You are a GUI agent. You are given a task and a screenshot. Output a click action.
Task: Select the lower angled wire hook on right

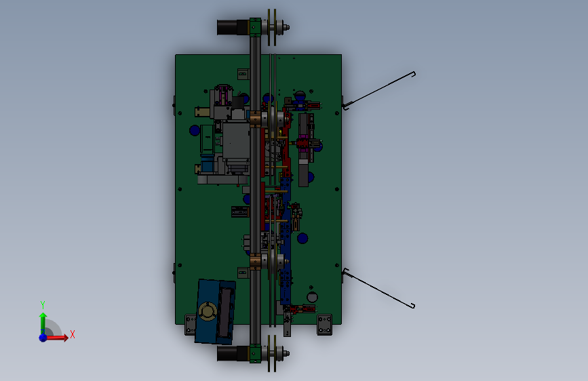[378, 288]
